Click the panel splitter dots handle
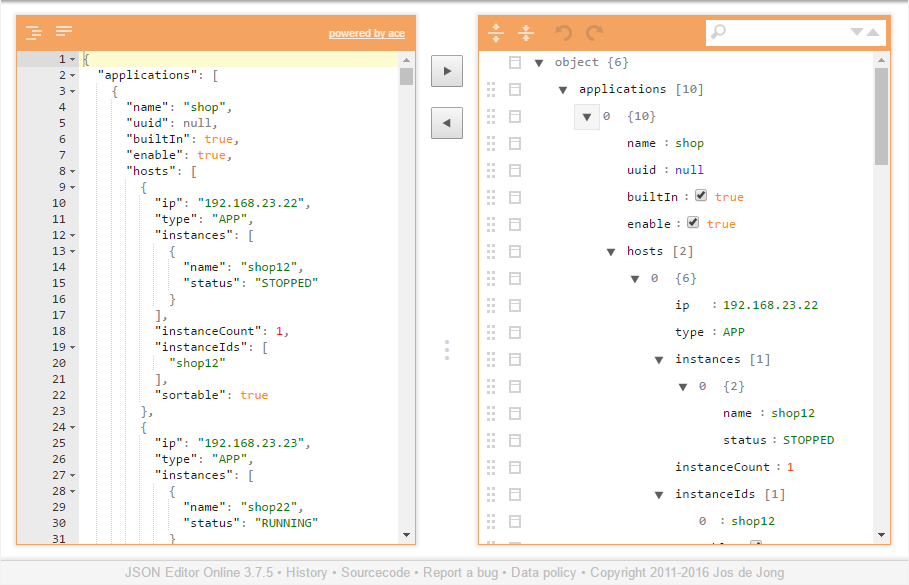 coord(447,350)
